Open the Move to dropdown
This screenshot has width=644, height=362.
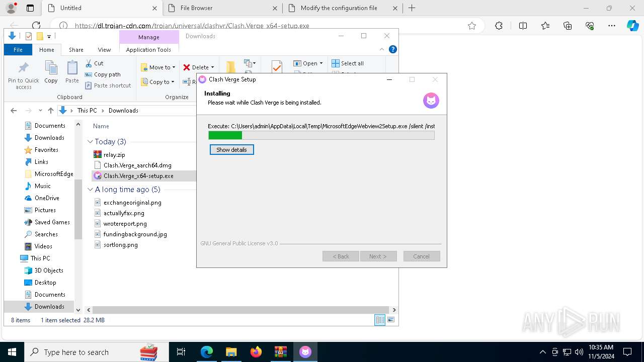pos(158,67)
